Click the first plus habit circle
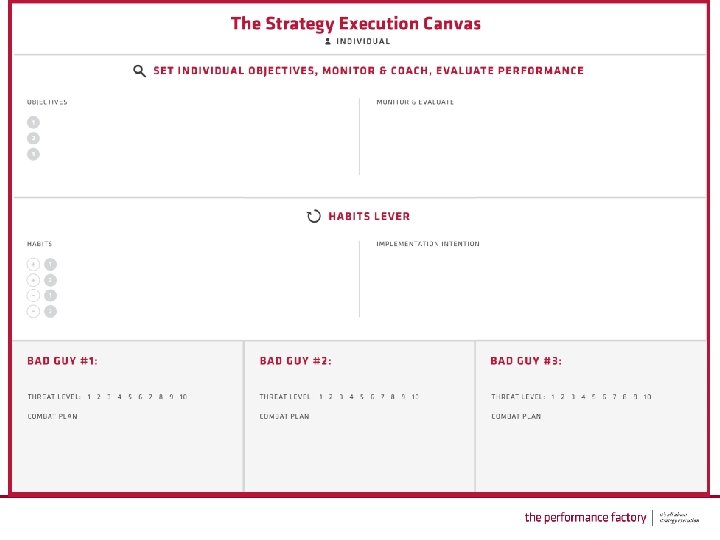This screenshot has width=720, height=540. click(33, 264)
